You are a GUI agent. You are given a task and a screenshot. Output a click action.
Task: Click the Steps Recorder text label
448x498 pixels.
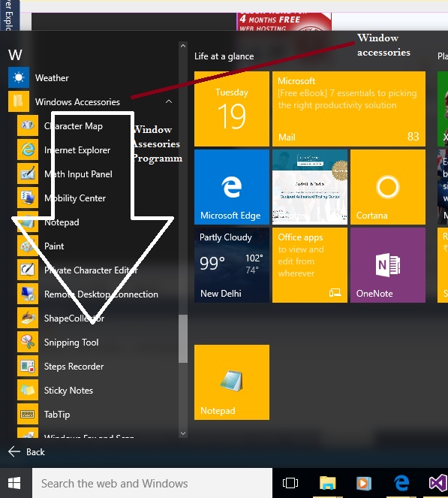coord(74,367)
